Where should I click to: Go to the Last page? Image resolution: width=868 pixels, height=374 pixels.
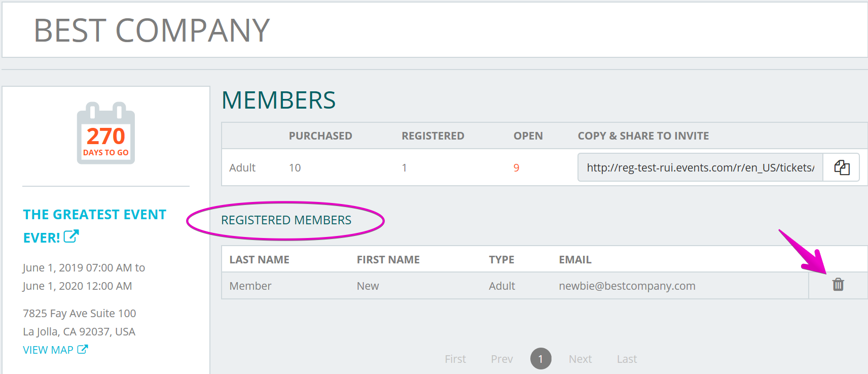click(x=627, y=359)
